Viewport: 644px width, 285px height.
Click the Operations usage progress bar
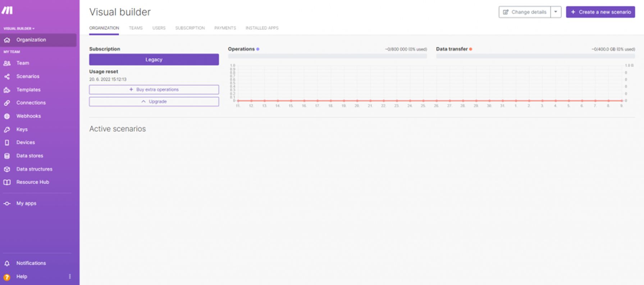327,56
